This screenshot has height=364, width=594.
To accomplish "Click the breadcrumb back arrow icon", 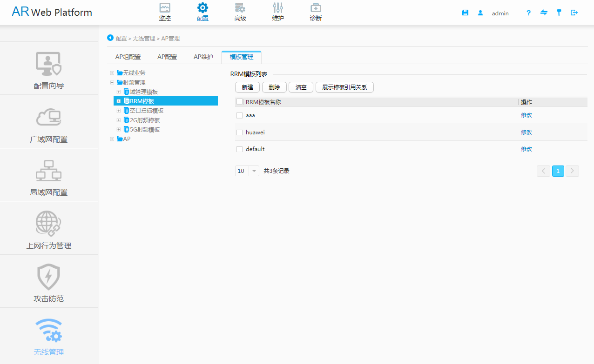I will (110, 38).
